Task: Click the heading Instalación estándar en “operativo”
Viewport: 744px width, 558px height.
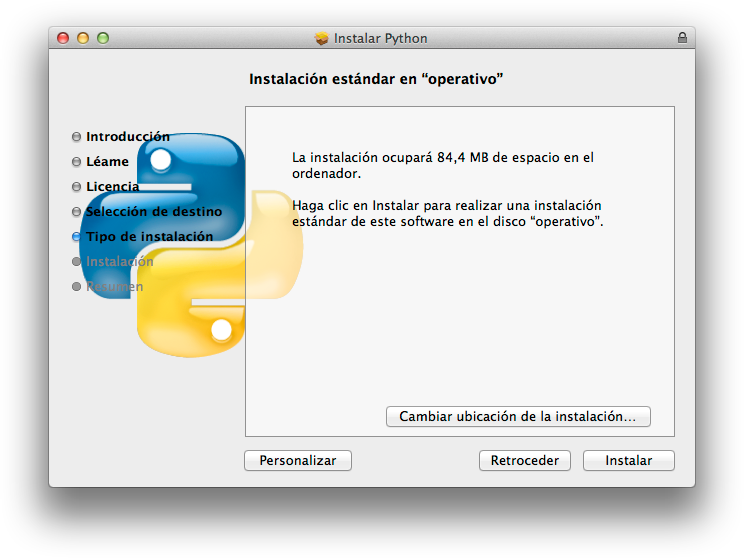Action: coord(376,79)
